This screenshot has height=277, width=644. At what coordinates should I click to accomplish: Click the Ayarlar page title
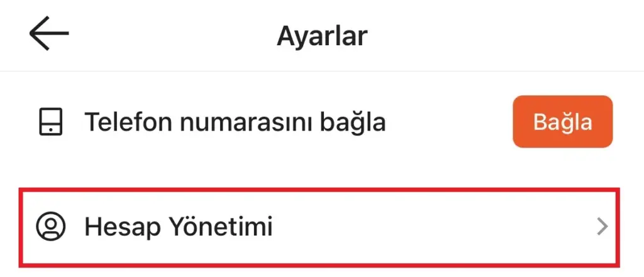click(321, 36)
